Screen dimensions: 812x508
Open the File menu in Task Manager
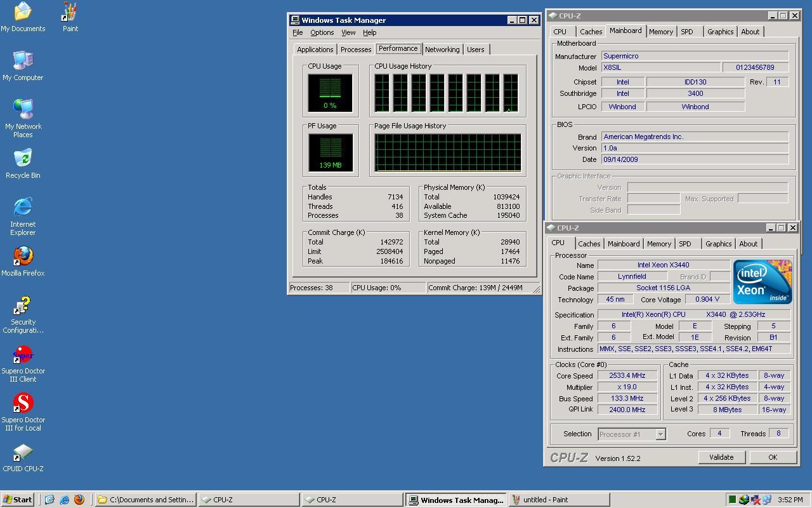pos(298,32)
